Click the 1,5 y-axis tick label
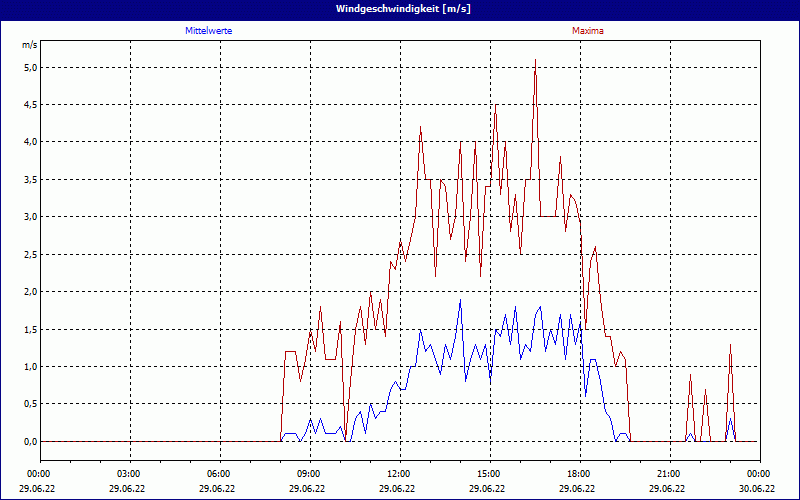Viewport: 800px width, 500px height. click(30, 329)
